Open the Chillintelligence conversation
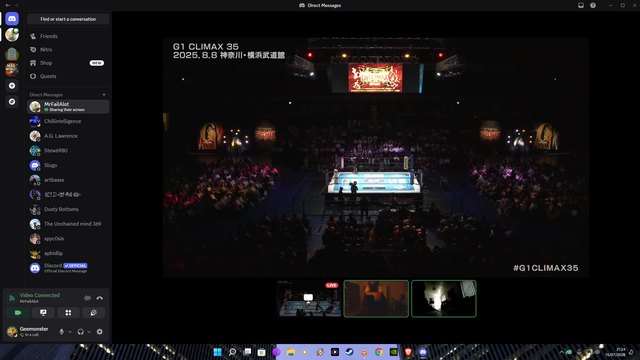Image resolution: width=640 pixels, height=360 pixels. (x=68, y=121)
